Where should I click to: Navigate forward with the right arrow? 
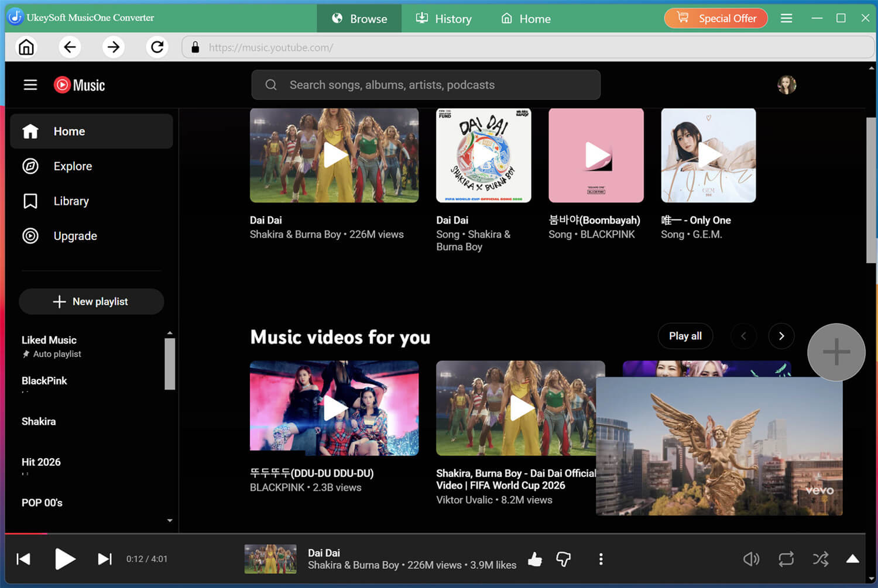click(114, 47)
